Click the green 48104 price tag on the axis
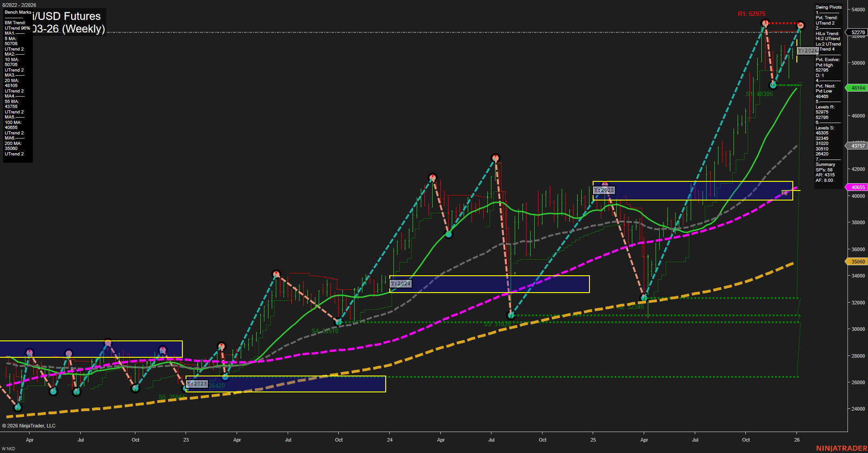The width and height of the screenshot is (868, 453). (856, 88)
